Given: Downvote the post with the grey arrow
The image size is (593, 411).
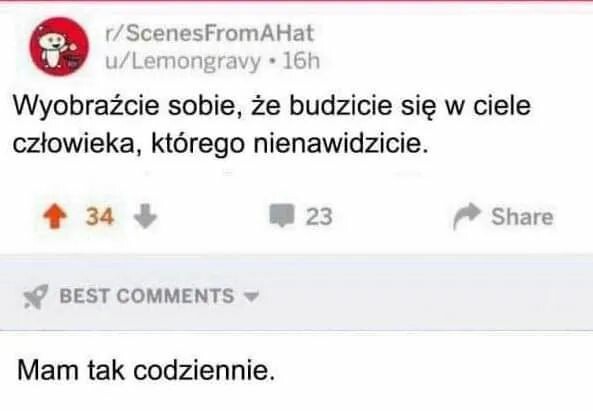Looking at the screenshot, I should click(x=146, y=216).
